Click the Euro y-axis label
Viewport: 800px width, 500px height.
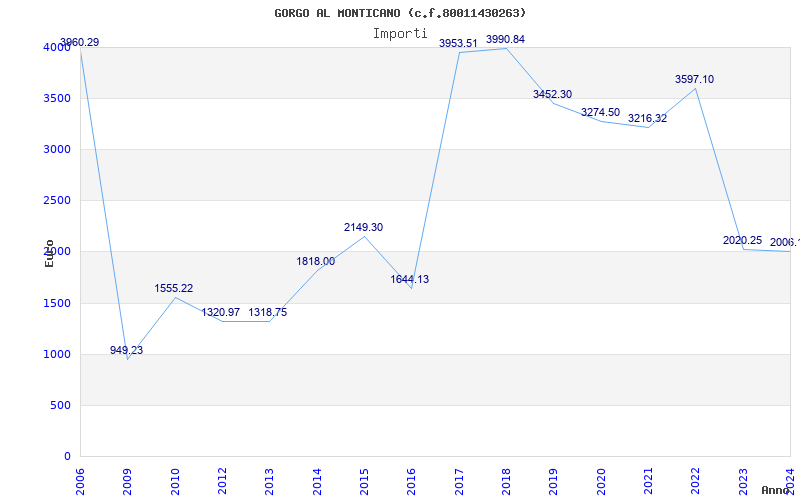49,253
